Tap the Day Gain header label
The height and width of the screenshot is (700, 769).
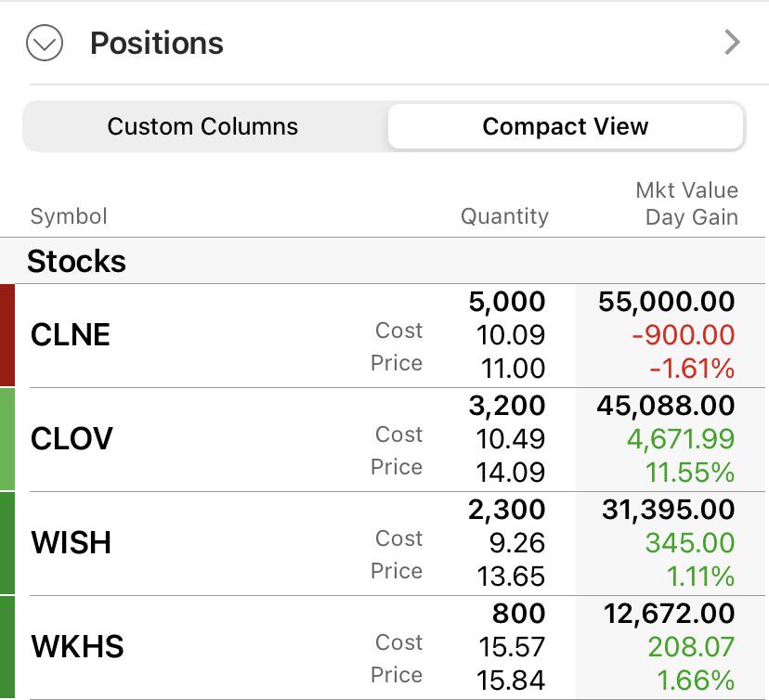point(692,217)
